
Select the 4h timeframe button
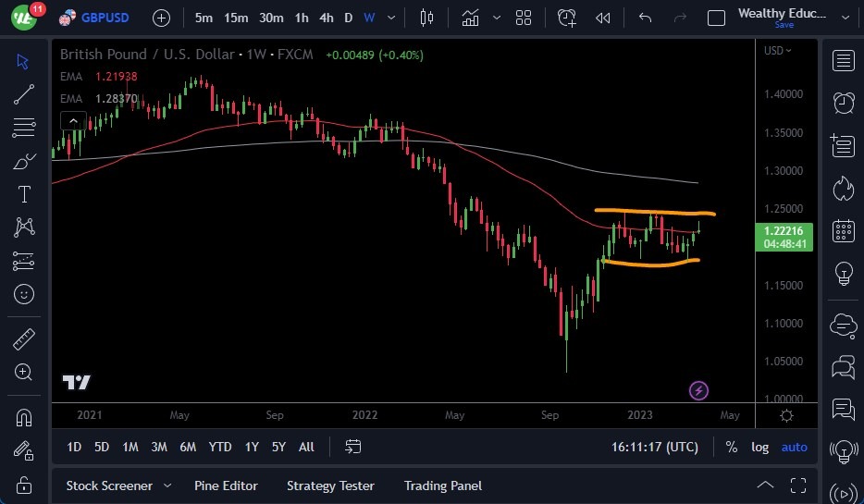tap(326, 18)
